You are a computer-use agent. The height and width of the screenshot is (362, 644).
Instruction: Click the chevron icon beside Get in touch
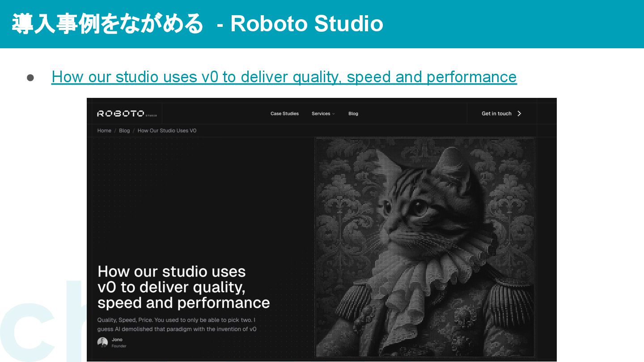(x=519, y=114)
